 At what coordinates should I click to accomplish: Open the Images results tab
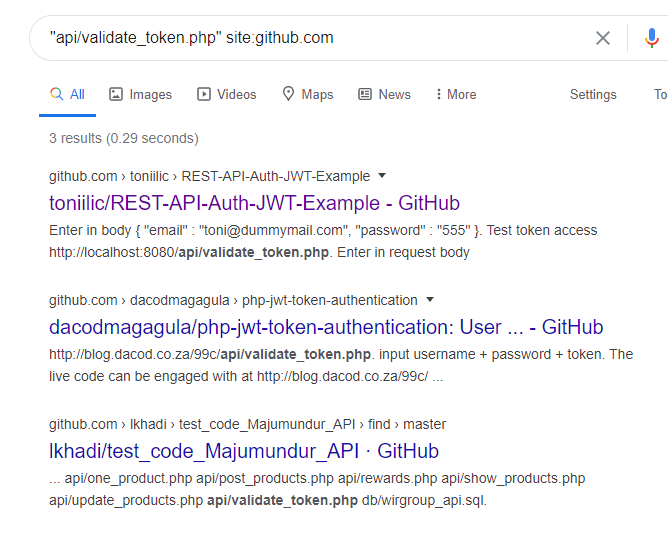pos(141,94)
